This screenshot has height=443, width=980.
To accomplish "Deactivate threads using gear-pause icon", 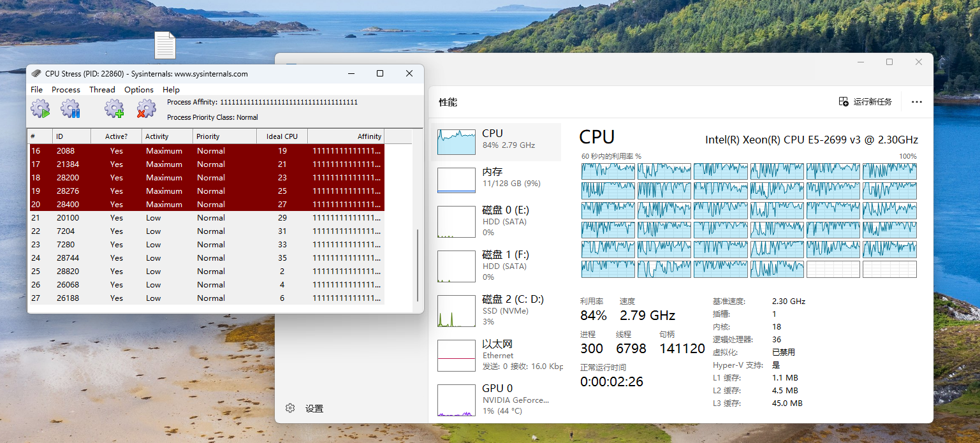I will [x=70, y=109].
